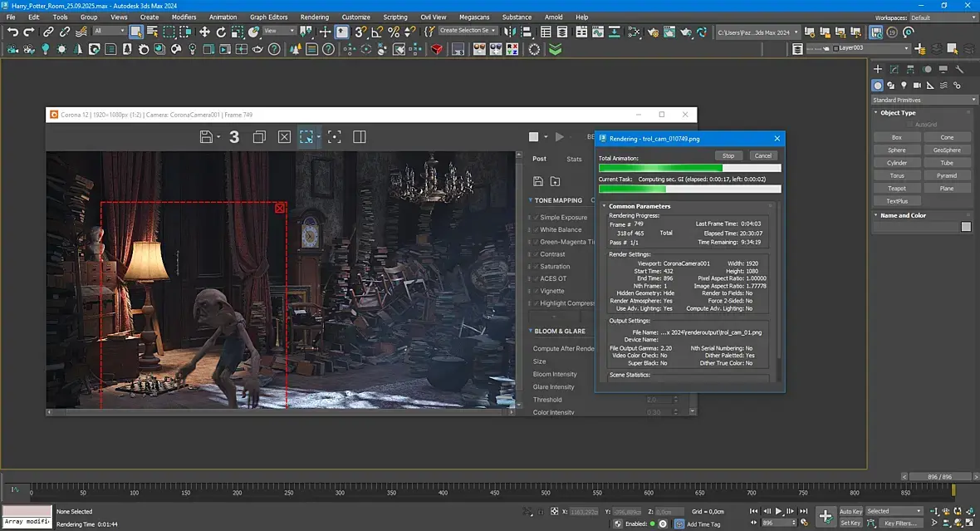The width and height of the screenshot is (980, 531).
Task: Click the Save render icon in Corona VFB
Action: (206, 137)
